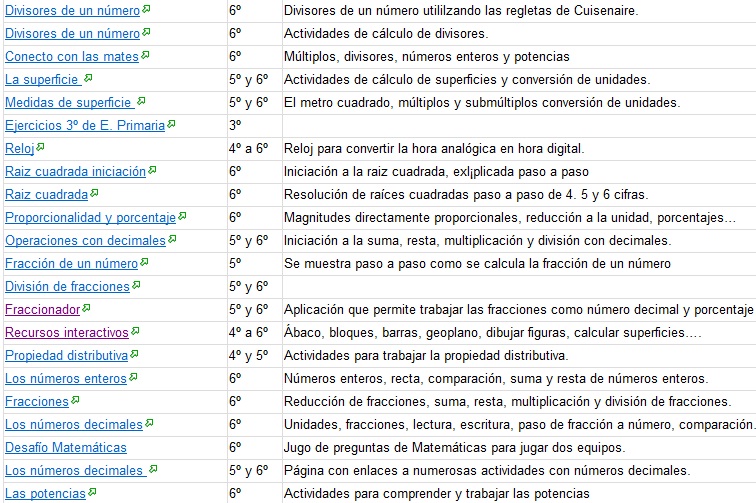Viewport: 756px width, 503px height.
Task: Click external-link icon after Las potencias
Action: pyautogui.click(x=93, y=492)
